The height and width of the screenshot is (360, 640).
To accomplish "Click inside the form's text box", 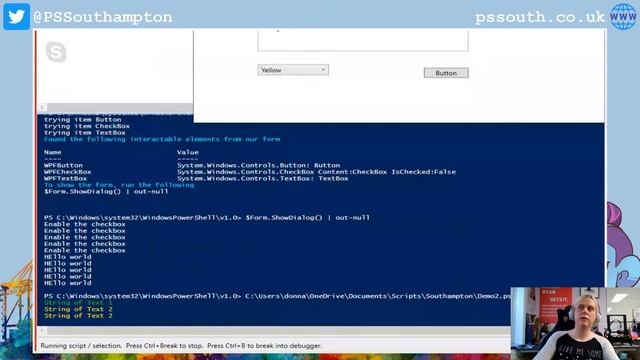I will [363, 40].
